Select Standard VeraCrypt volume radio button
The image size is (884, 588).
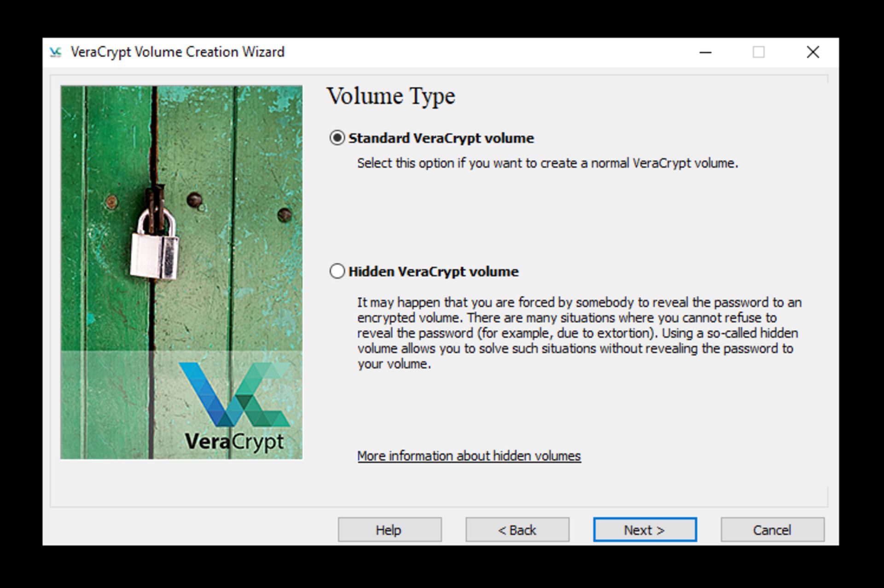[337, 138]
